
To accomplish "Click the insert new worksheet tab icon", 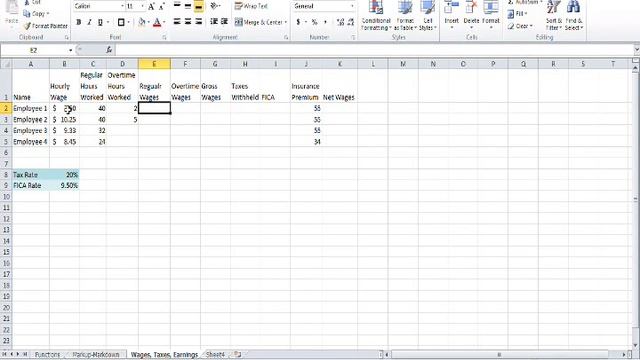I will [x=238, y=354].
